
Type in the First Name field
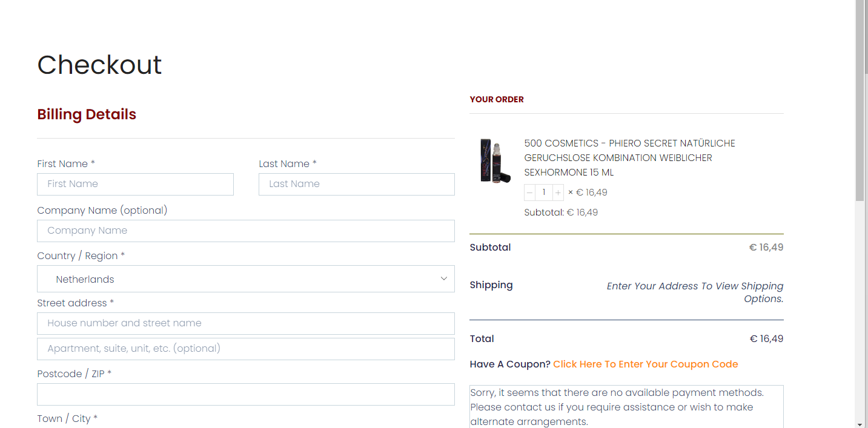pyautogui.click(x=135, y=184)
